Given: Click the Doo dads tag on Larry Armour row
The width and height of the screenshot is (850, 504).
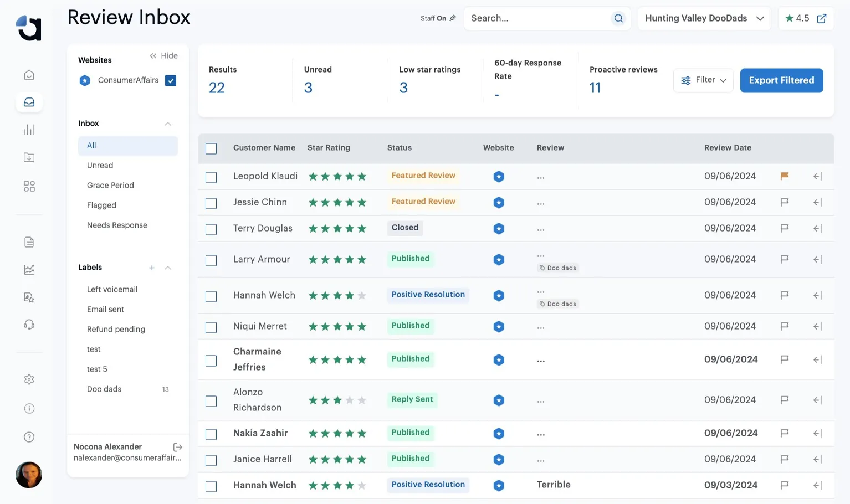Looking at the screenshot, I should (558, 268).
